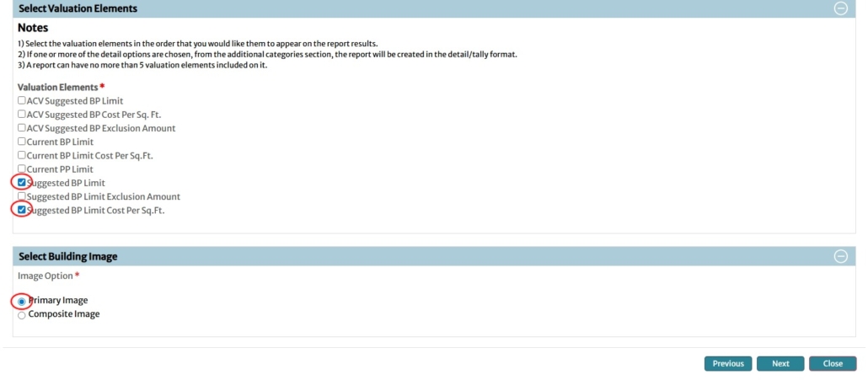Tick Suggested BP Limit Exclusion Amount
Image resolution: width=868 pixels, height=380 pixels.
22,196
